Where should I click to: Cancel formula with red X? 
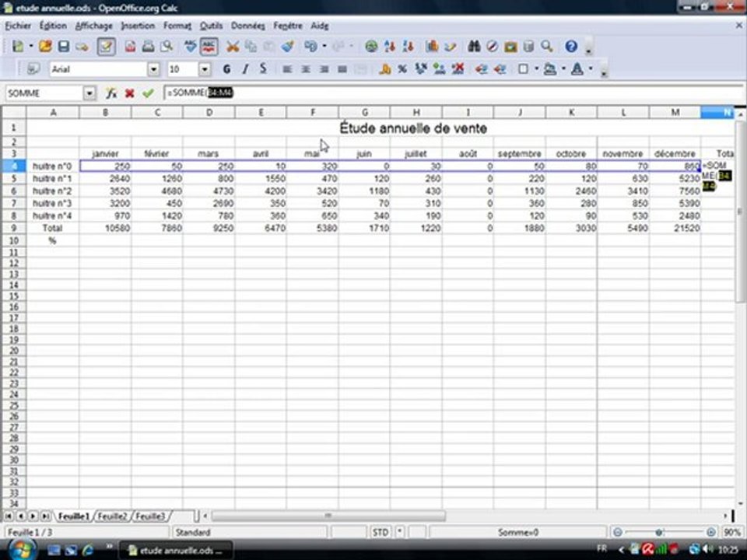point(129,93)
